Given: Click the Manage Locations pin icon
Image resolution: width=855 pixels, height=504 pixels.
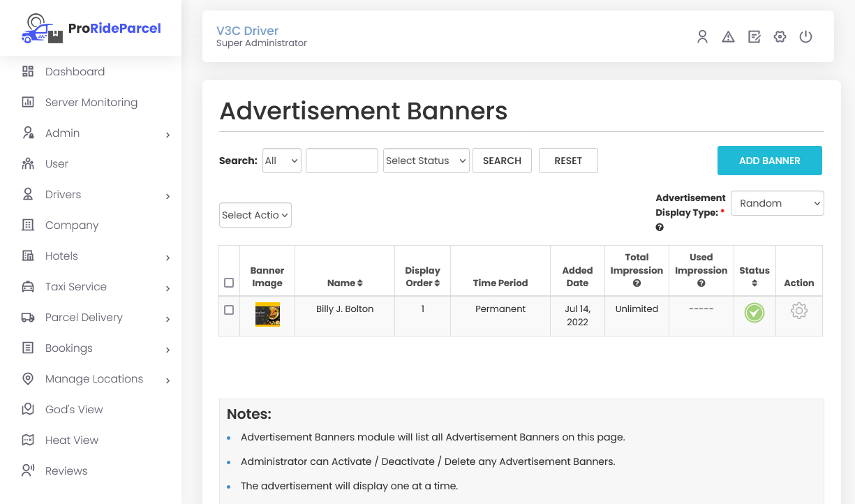Looking at the screenshot, I should (28, 378).
